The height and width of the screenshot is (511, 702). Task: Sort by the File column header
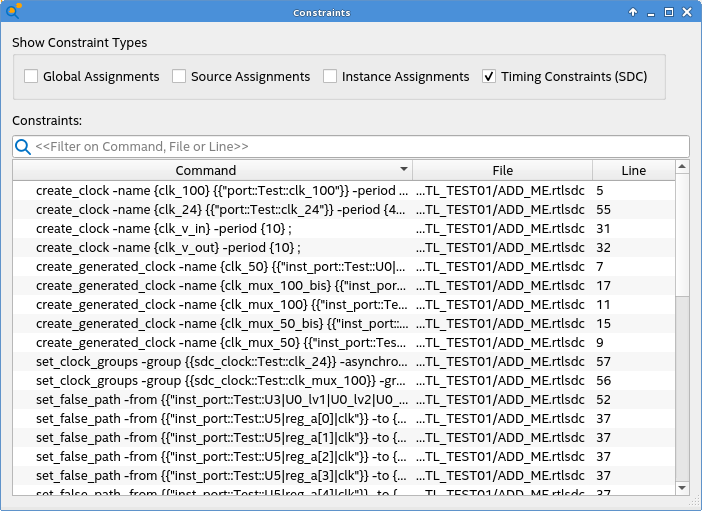coord(502,170)
